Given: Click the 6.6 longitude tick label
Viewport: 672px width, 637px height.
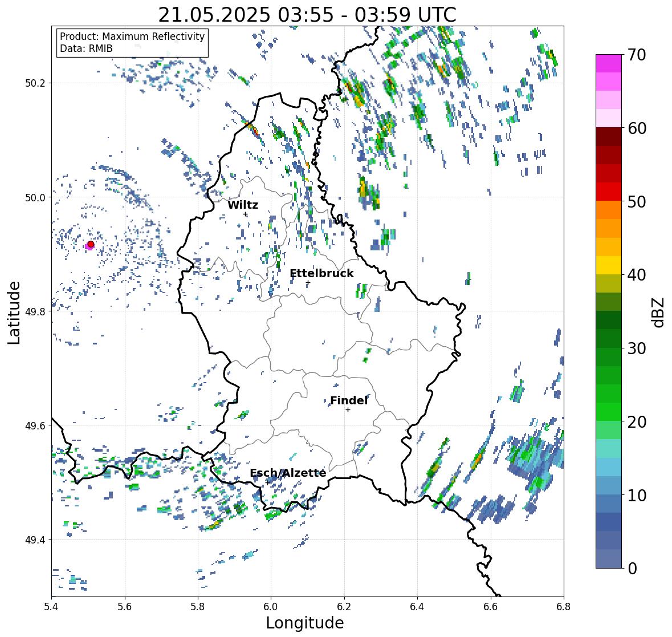Looking at the screenshot, I should pos(491,606).
